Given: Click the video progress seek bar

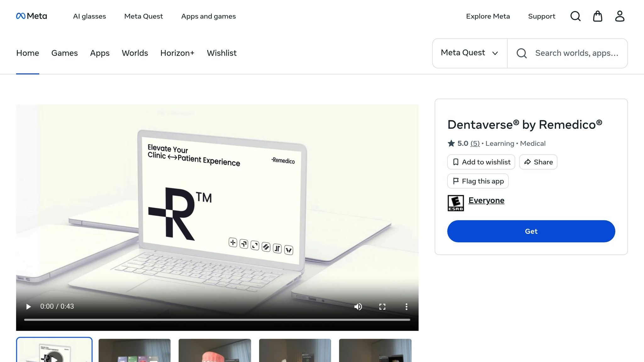Looking at the screenshot, I should click(217, 320).
